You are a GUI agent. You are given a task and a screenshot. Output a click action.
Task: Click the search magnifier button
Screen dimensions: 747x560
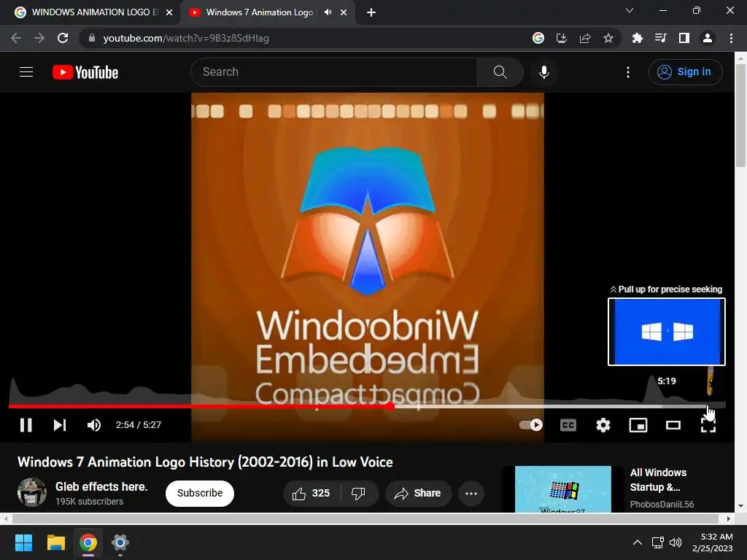[x=500, y=72]
